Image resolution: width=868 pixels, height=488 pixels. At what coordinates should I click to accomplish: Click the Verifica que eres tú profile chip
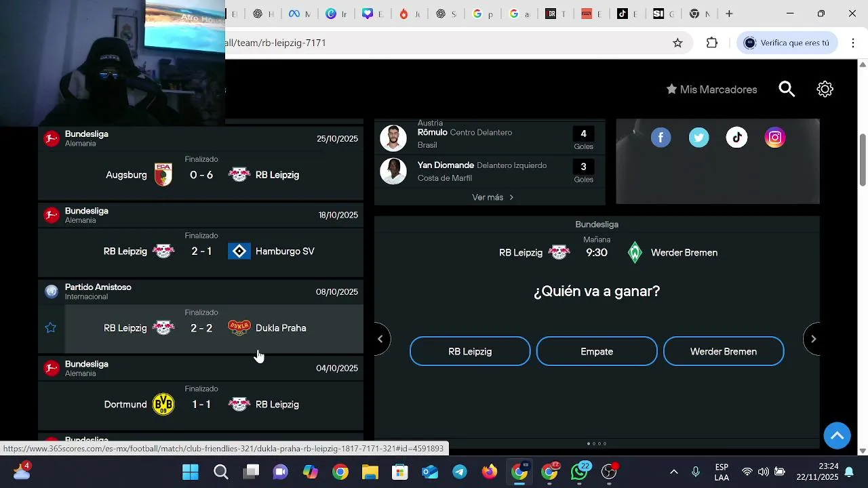[787, 43]
